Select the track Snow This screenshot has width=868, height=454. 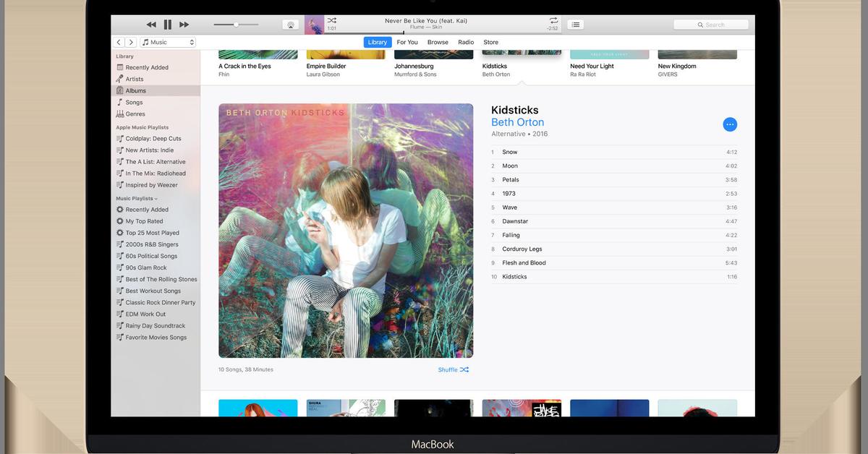click(614, 152)
